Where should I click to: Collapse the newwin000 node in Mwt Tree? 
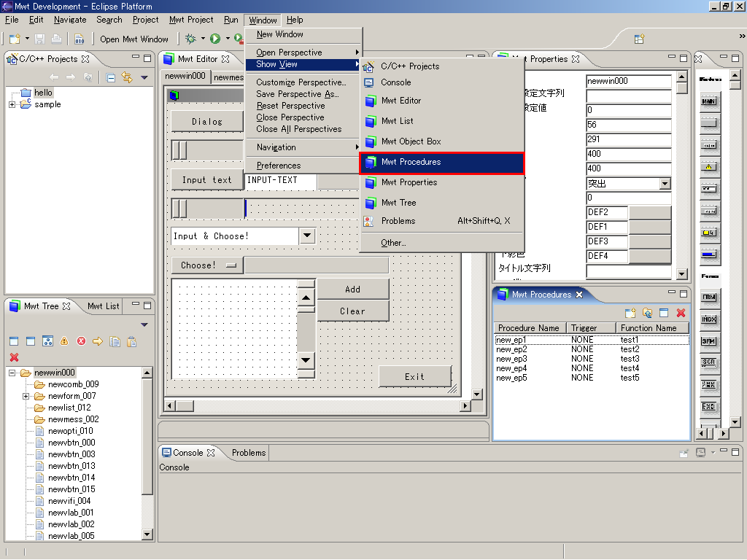(x=12, y=373)
